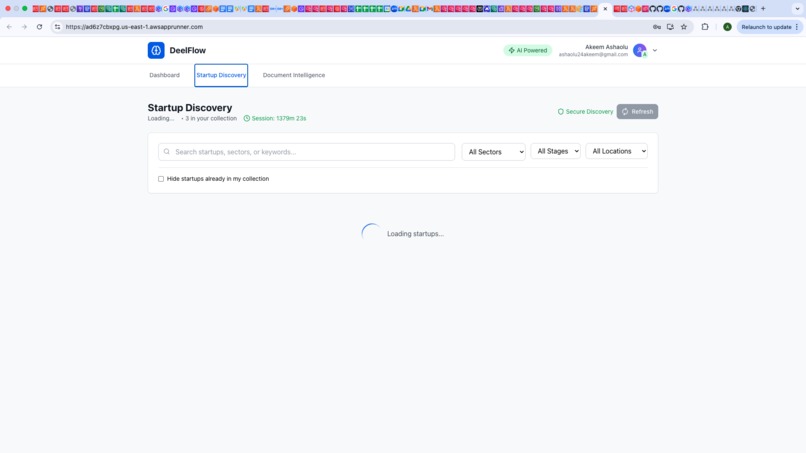Viewport: 806px width, 453px height.
Task: Go back with browser back arrow
Action: click(x=9, y=27)
